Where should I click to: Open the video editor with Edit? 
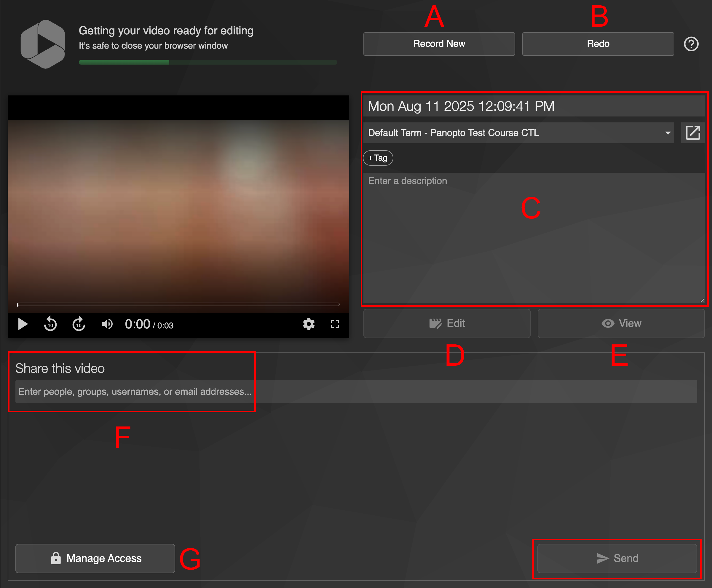pyautogui.click(x=447, y=323)
